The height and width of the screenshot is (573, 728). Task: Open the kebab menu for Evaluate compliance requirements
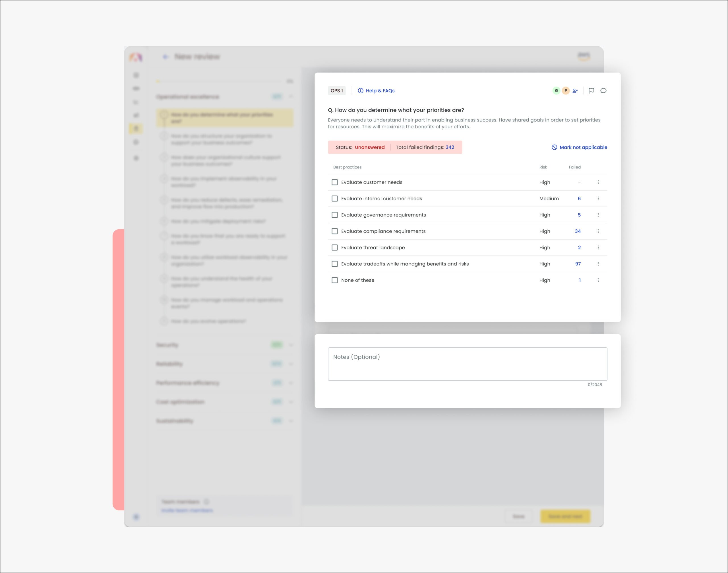pyautogui.click(x=598, y=231)
